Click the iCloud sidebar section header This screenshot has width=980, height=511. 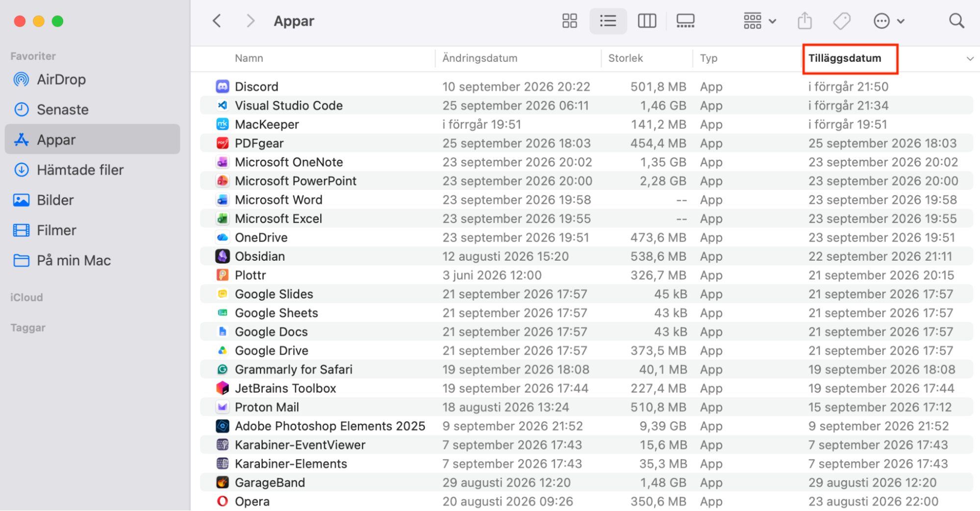(x=26, y=297)
